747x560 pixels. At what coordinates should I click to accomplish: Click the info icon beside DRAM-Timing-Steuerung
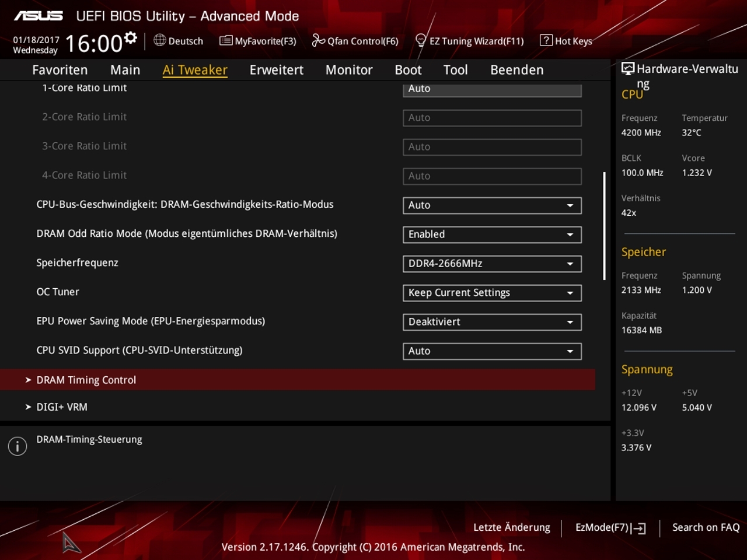click(x=18, y=446)
